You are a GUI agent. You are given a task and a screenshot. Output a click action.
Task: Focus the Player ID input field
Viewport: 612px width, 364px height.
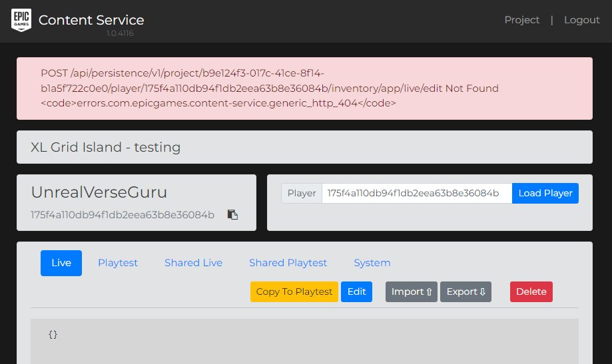click(x=417, y=193)
